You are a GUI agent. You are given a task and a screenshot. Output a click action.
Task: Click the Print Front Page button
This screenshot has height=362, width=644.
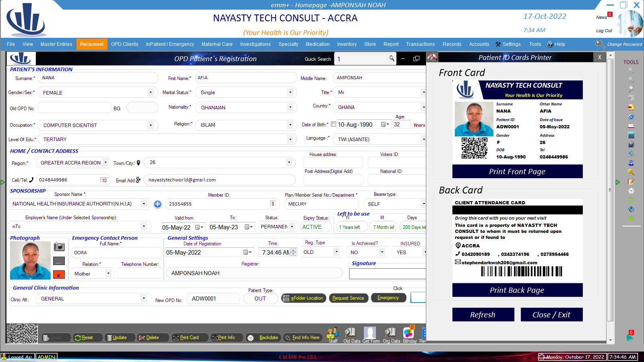click(517, 171)
